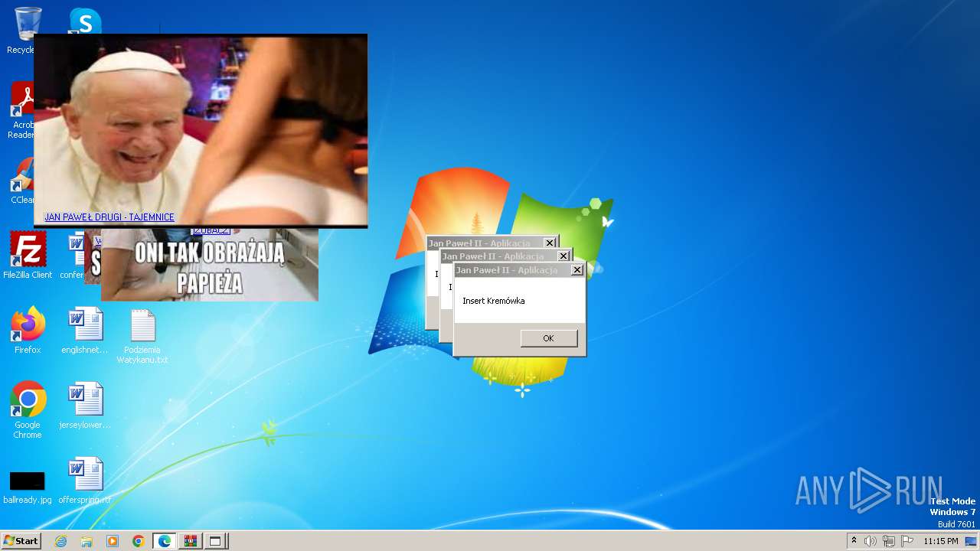
Task: Click the ONI TAK OBRAŻAJĄ PAPIEŻA image
Action: (210, 265)
